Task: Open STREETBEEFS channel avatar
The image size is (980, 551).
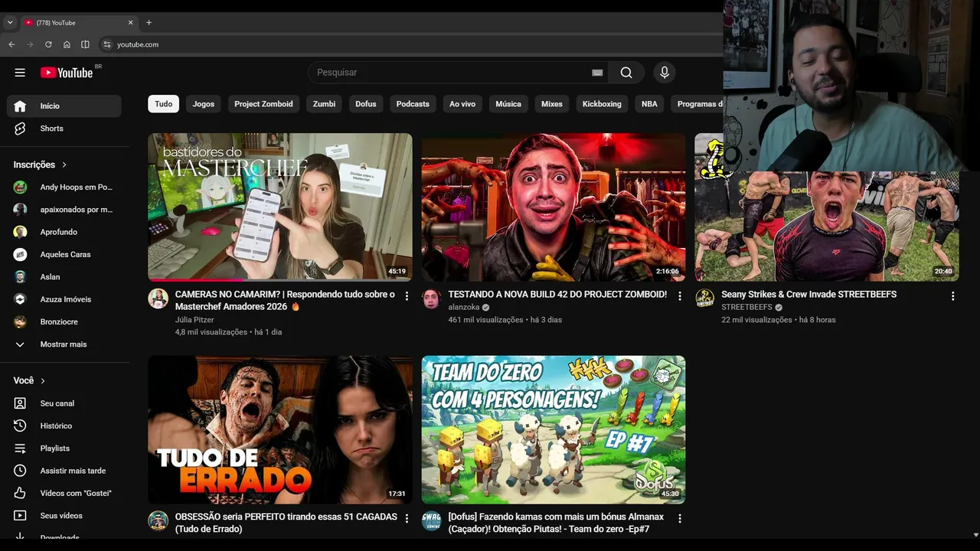Action: (x=704, y=298)
